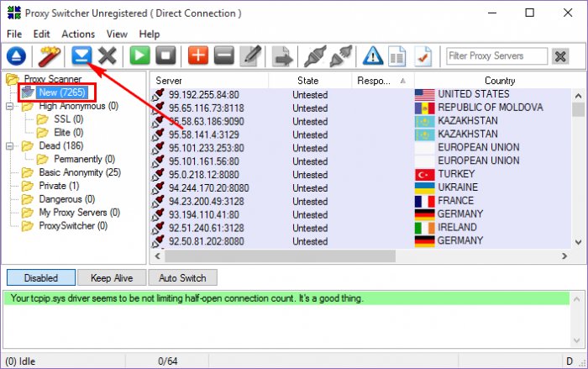Click the gray X delete toolbar icon
588x369 pixels.
pos(108,56)
